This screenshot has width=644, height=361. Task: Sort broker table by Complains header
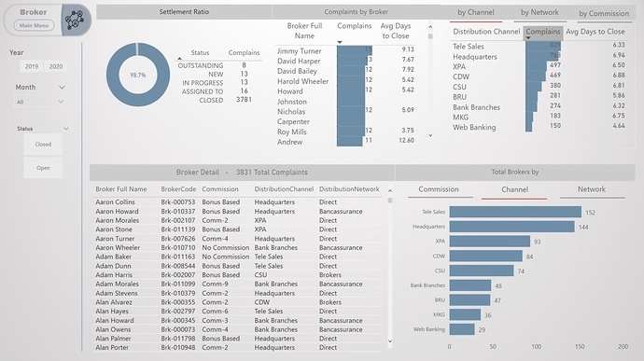(x=354, y=26)
